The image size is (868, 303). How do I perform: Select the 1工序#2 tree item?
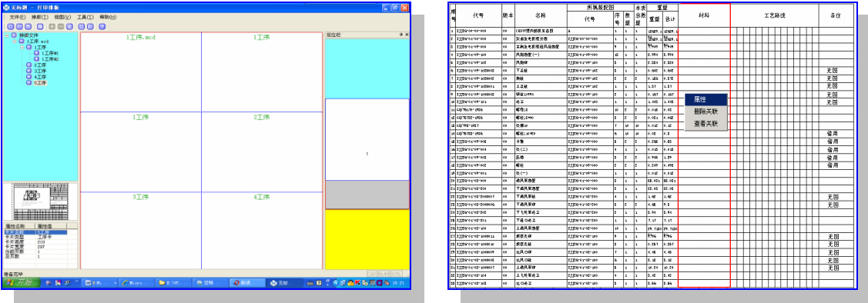point(50,59)
